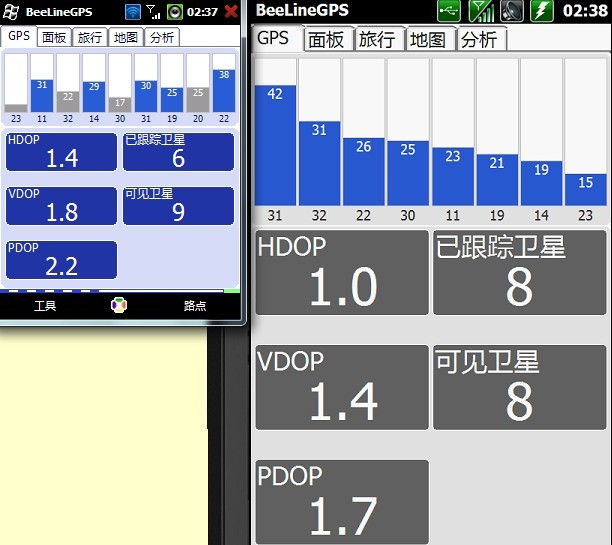The image size is (612, 545).
Task: Switch to 面板 tab in right window
Action: coord(329,39)
